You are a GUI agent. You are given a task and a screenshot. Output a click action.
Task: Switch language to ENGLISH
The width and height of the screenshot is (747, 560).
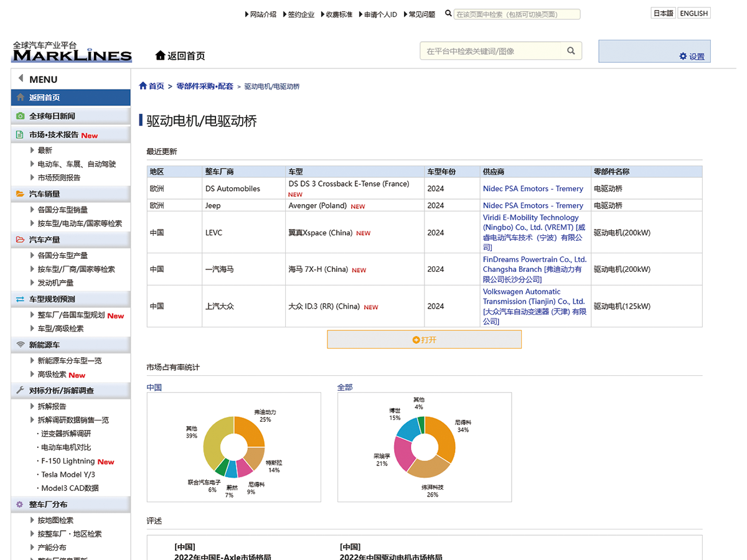click(693, 13)
